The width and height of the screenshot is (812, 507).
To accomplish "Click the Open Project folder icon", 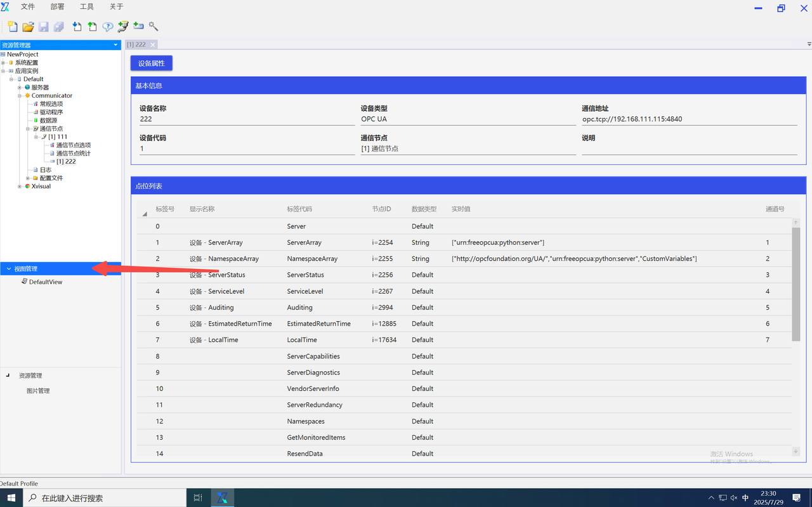I will (x=28, y=27).
